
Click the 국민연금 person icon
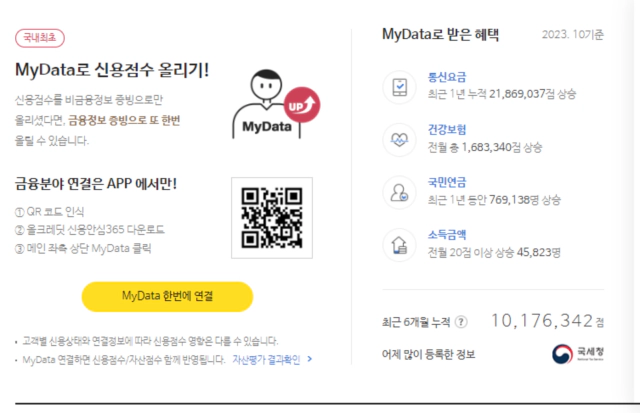click(x=399, y=193)
